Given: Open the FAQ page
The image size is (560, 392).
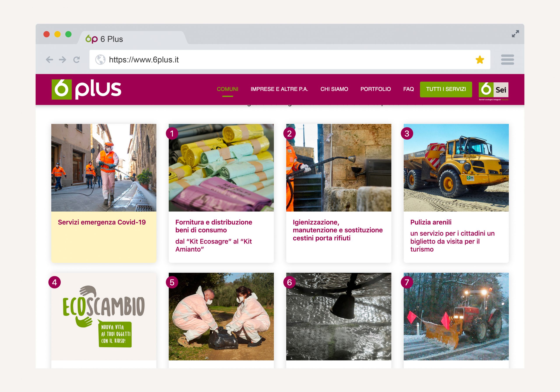Looking at the screenshot, I should coord(409,89).
